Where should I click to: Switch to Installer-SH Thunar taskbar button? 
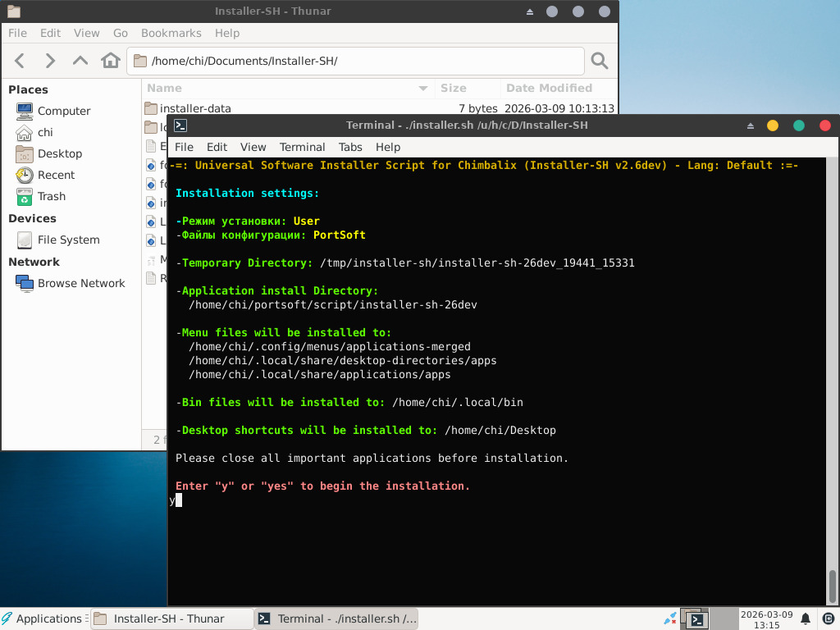(x=169, y=619)
